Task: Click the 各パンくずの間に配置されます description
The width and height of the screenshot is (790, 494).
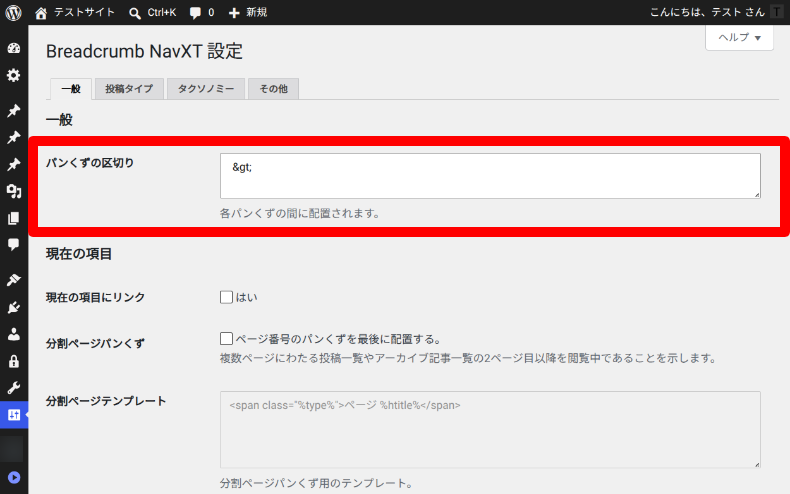Action: (x=300, y=213)
